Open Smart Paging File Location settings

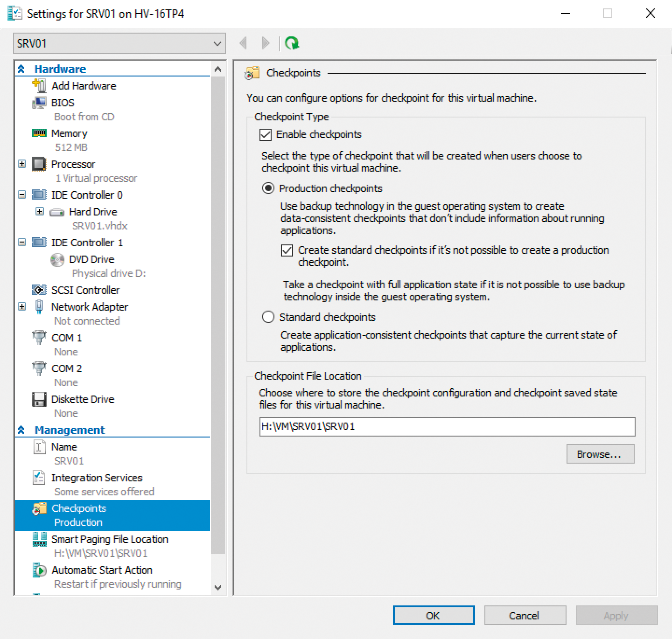[x=110, y=539]
